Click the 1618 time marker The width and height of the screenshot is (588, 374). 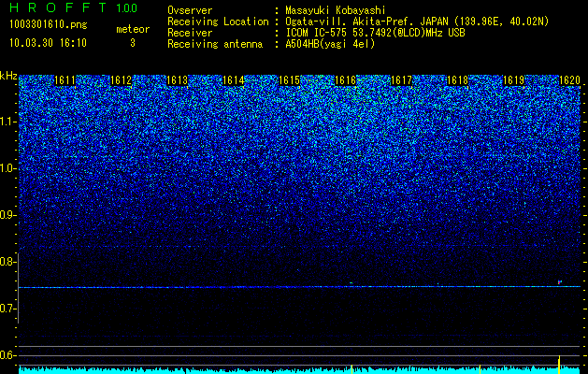tap(457, 80)
